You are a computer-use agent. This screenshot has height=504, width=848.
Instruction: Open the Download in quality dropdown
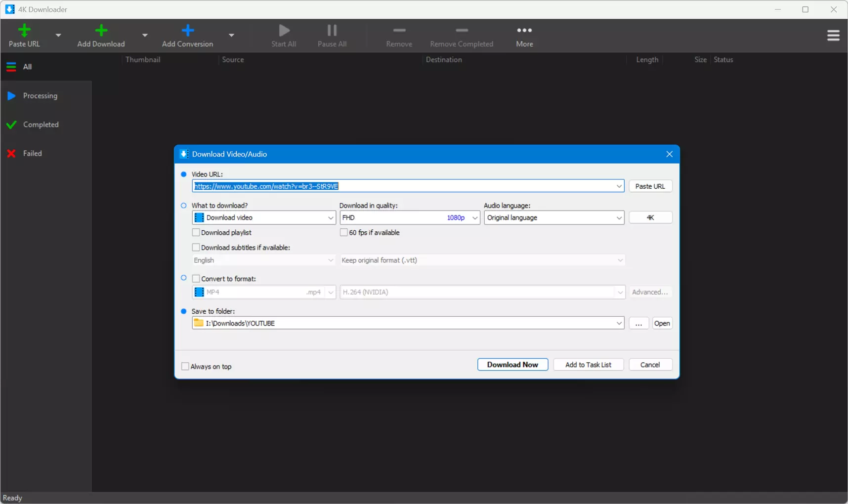pos(410,217)
